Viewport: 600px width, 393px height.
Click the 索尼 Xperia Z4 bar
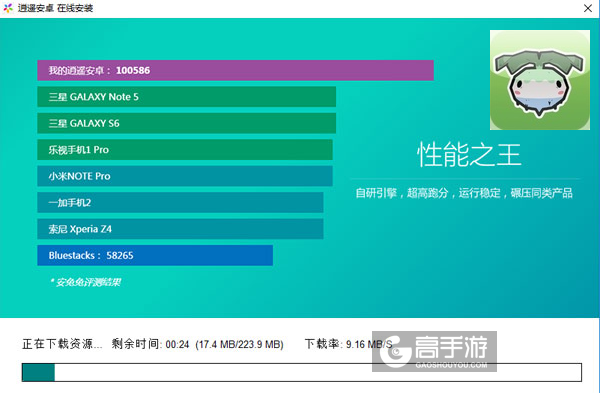tap(180, 229)
